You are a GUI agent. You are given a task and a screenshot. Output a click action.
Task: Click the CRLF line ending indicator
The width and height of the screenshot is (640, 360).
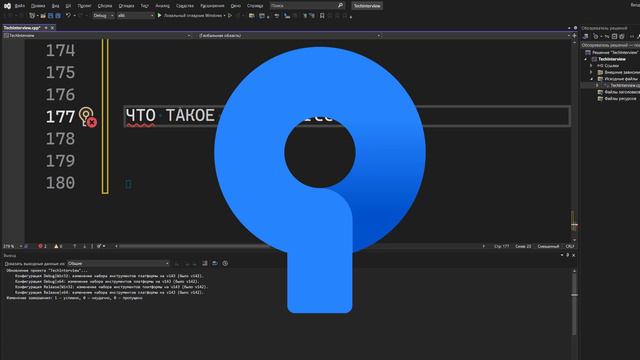[x=570, y=246]
